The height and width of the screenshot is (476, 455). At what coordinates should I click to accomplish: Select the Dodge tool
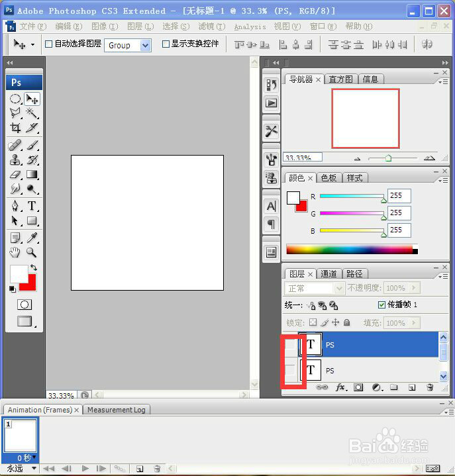click(x=32, y=189)
